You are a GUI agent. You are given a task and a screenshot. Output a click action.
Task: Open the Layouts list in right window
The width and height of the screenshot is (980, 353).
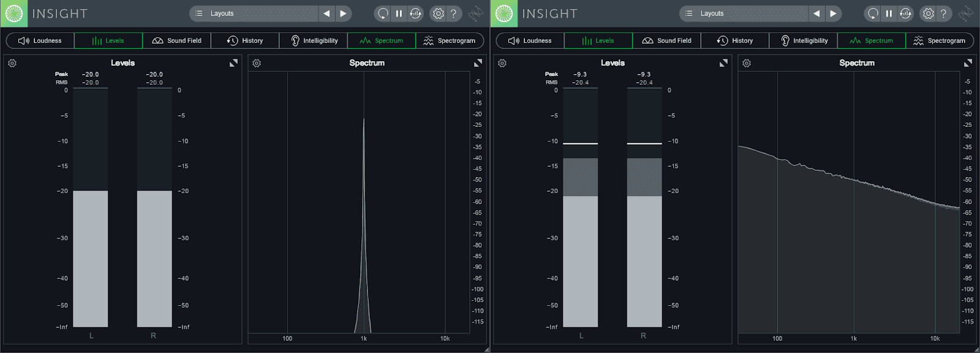pyautogui.click(x=744, y=13)
